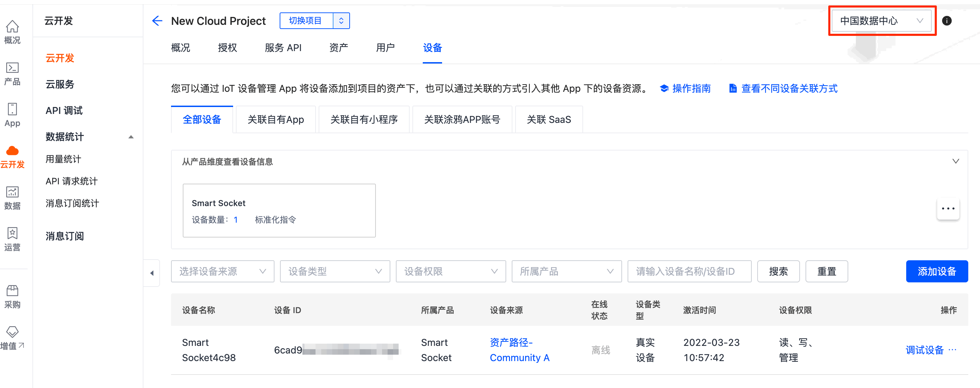Viewport: 980px width, 388px height.
Task: Select the 关联自有App sub-tab
Action: click(276, 119)
